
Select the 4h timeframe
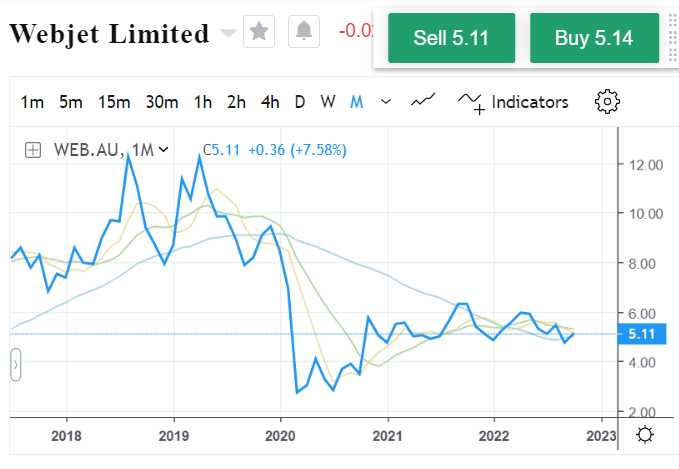tap(270, 103)
